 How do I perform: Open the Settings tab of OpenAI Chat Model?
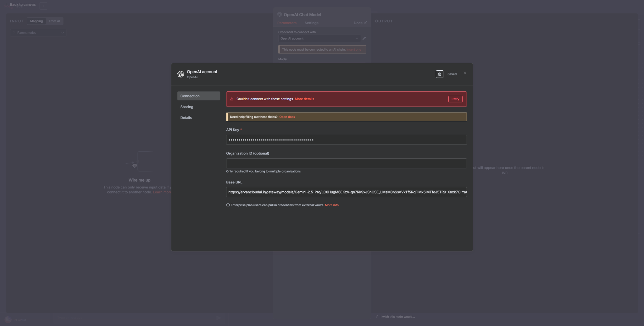pyautogui.click(x=311, y=23)
